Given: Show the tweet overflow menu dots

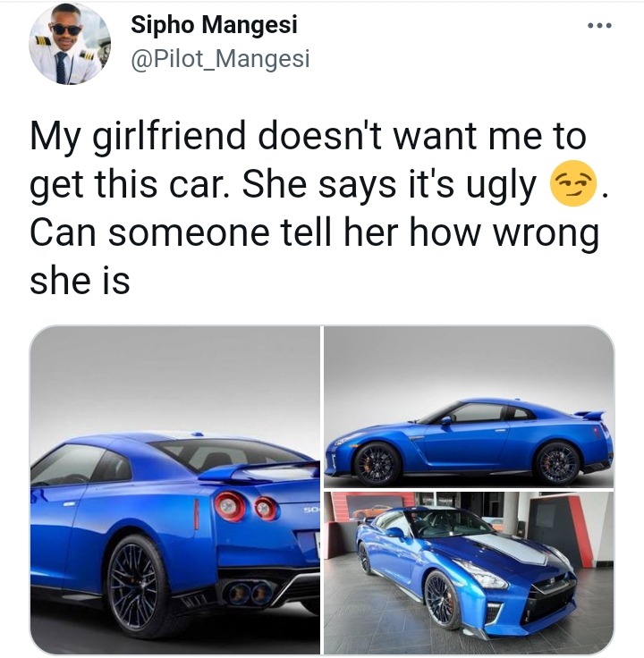Looking at the screenshot, I should pyautogui.click(x=599, y=26).
